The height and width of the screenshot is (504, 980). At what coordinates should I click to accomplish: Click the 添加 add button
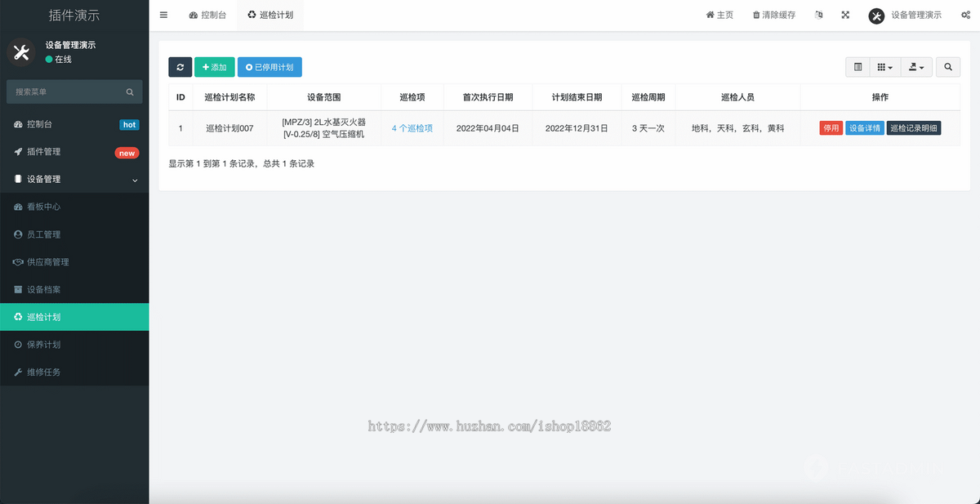point(215,66)
